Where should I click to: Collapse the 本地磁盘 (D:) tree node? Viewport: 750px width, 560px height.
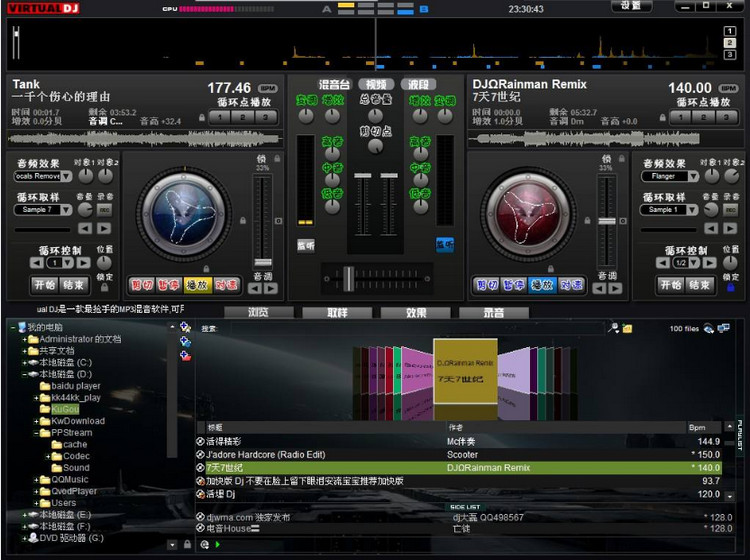coord(24,374)
